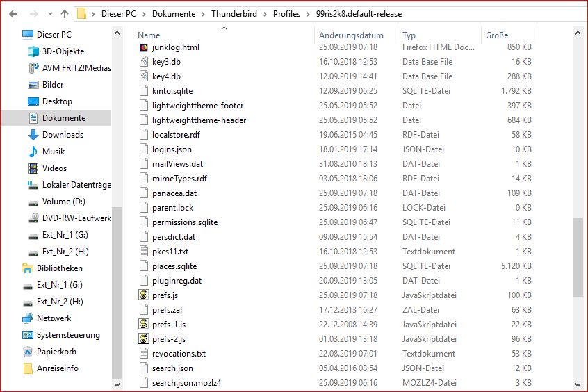Select key3.db file icon
The image size is (588, 392).
(x=144, y=62)
